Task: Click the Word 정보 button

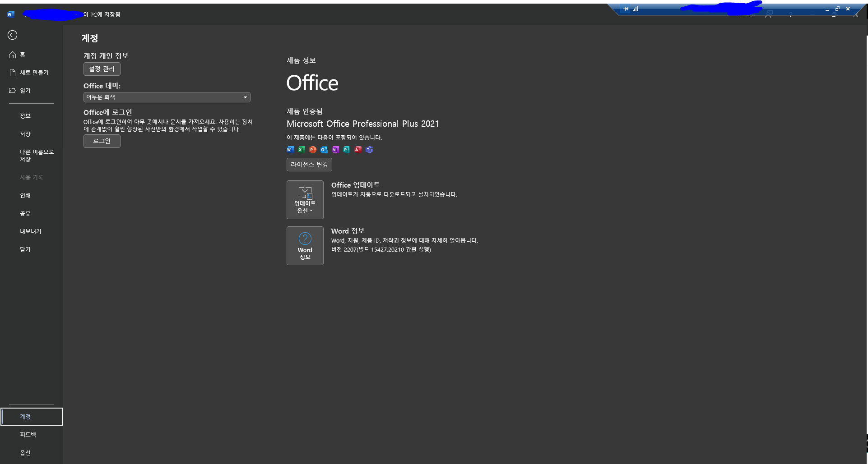Action: (x=305, y=246)
